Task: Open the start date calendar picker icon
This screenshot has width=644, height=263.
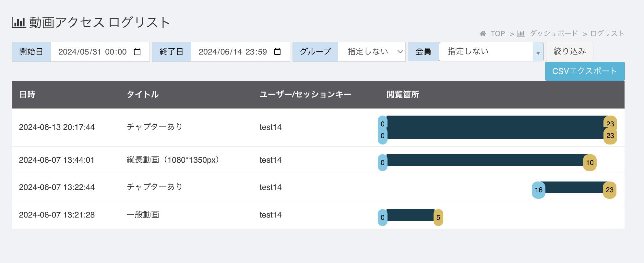Action: 137,52
